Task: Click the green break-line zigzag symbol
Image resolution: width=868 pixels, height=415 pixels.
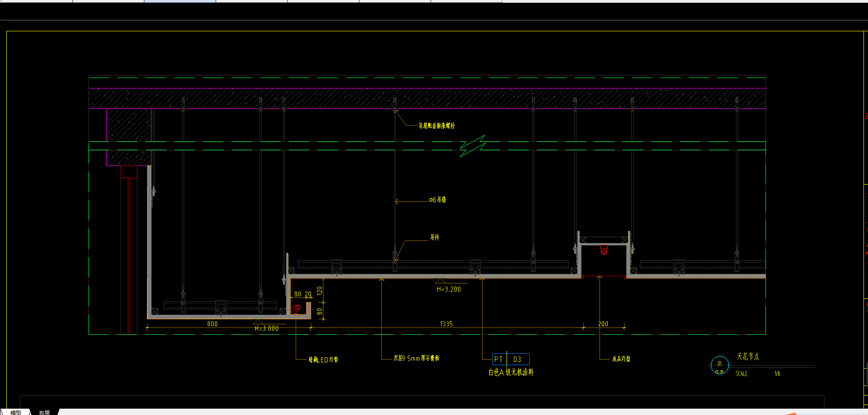Action: click(x=473, y=146)
